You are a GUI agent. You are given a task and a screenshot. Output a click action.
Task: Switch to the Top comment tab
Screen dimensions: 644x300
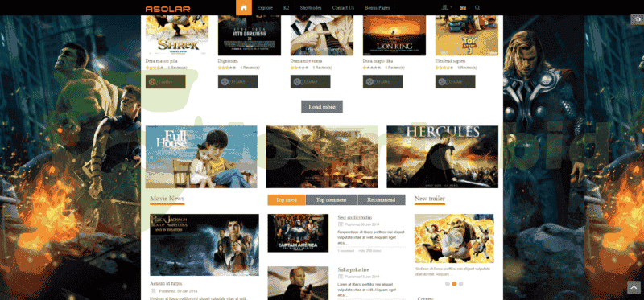click(332, 199)
